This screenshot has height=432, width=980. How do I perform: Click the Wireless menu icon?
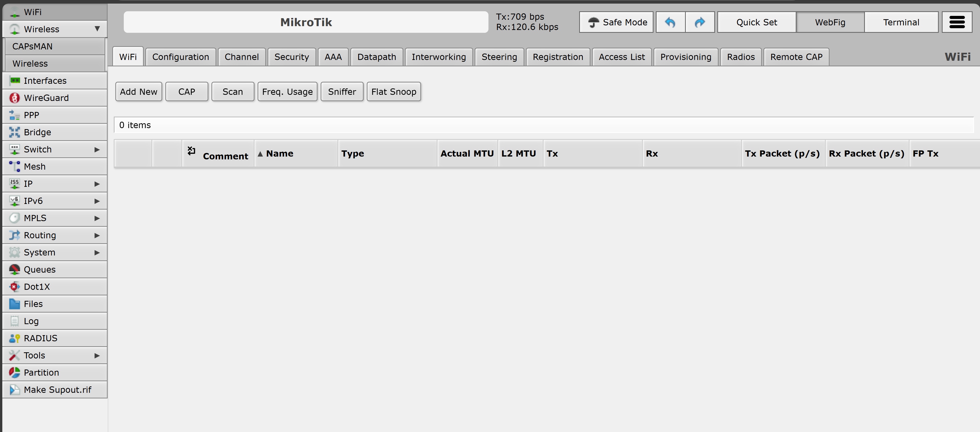(x=14, y=29)
